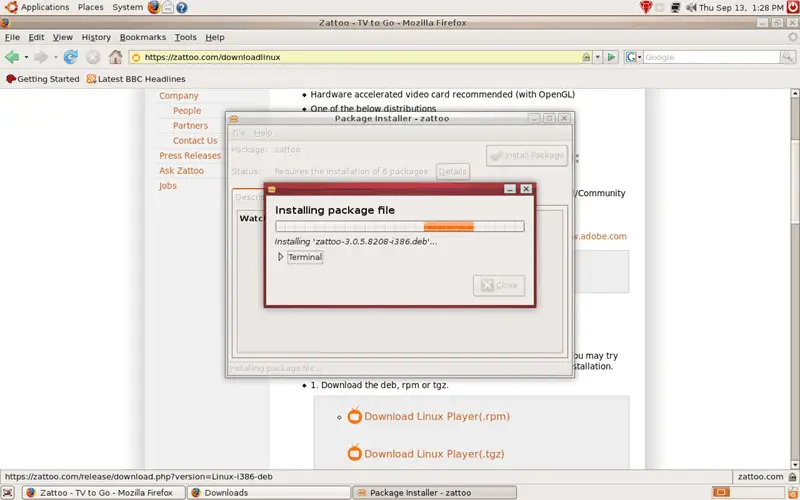Switch to Package Installer taskbar button
Viewport: 800px width, 500px height.
(434, 492)
